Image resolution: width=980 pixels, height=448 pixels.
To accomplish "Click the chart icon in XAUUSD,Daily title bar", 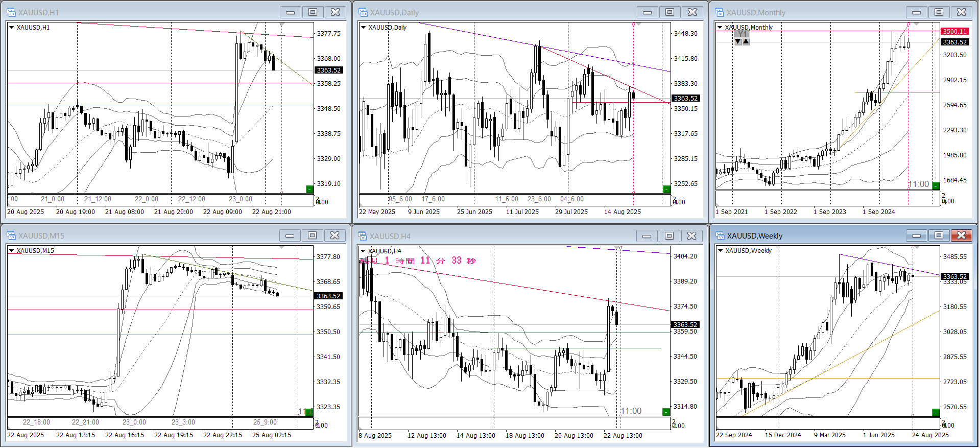I will point(363,12).
